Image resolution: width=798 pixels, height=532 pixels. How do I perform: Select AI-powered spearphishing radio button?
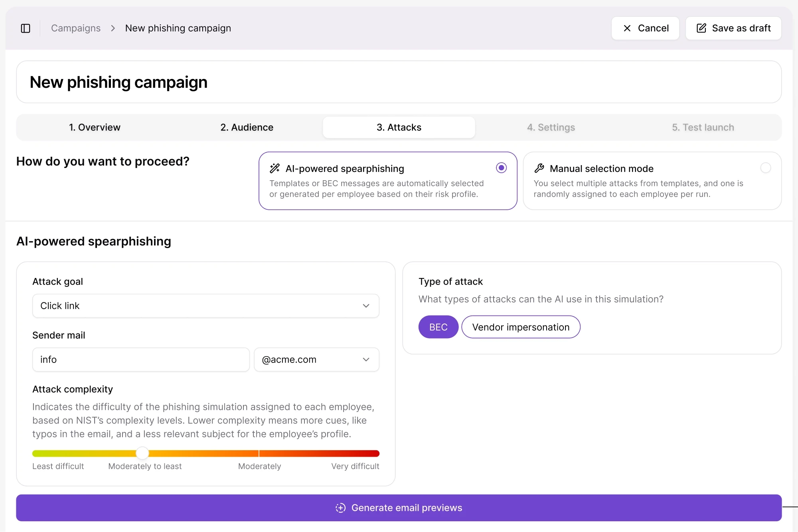501,168
